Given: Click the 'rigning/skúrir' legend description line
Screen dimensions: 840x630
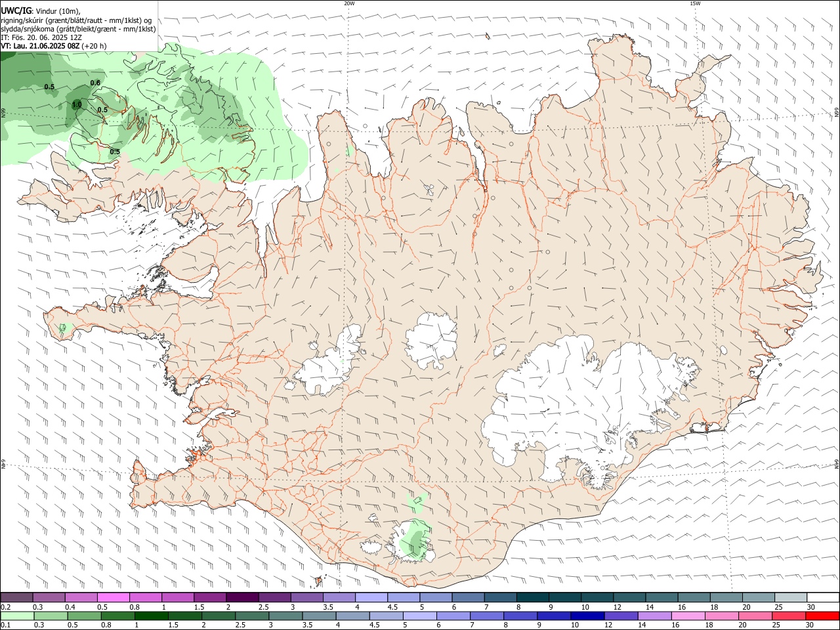Looking at the screenshot, I should click(x=76, y=20).
